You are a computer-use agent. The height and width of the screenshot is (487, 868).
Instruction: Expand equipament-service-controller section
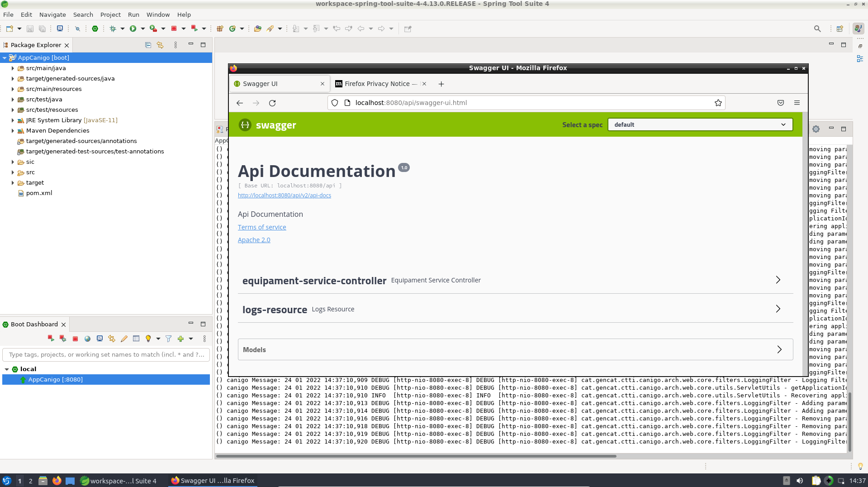(778, 280)
